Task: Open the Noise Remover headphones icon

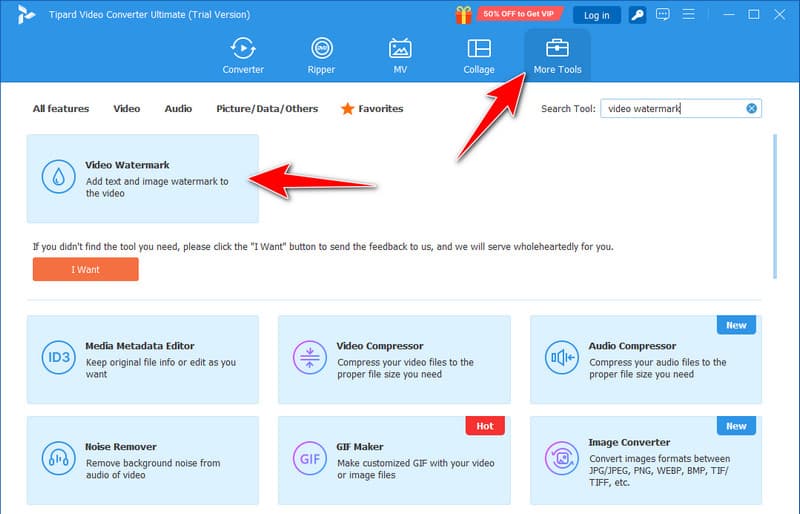Action: click(59, 458)
